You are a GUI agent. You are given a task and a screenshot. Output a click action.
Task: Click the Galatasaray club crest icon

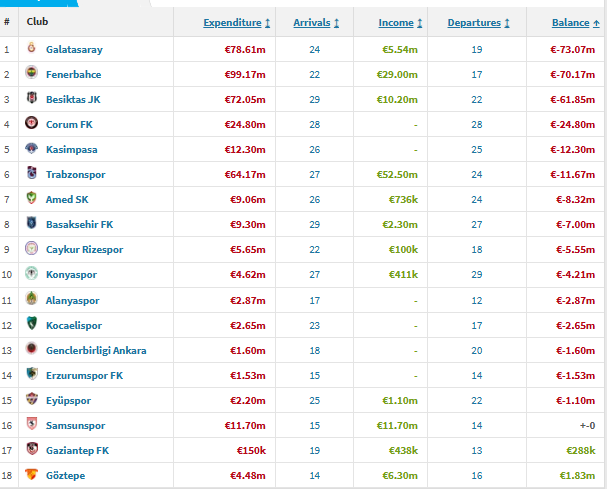(x=31, y=48)
